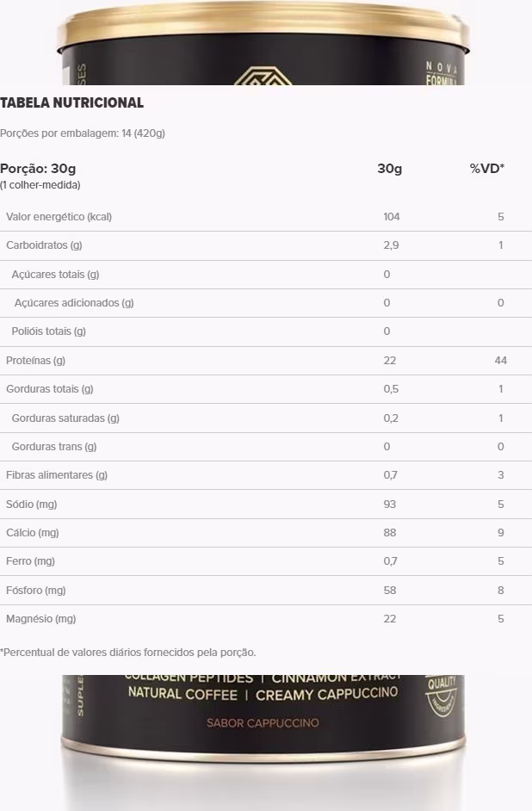
Task: Select the Porções por embalagem text
Action: 83,133
